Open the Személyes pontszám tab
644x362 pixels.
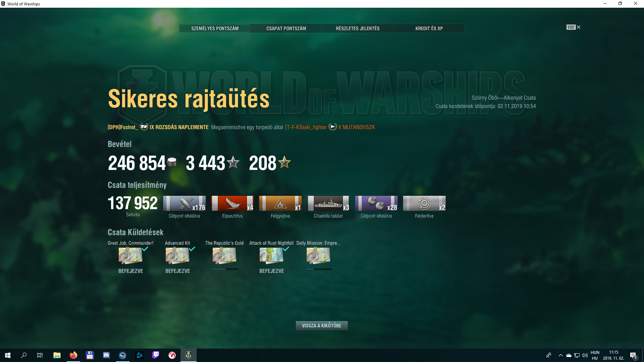(x=215, y=28)
